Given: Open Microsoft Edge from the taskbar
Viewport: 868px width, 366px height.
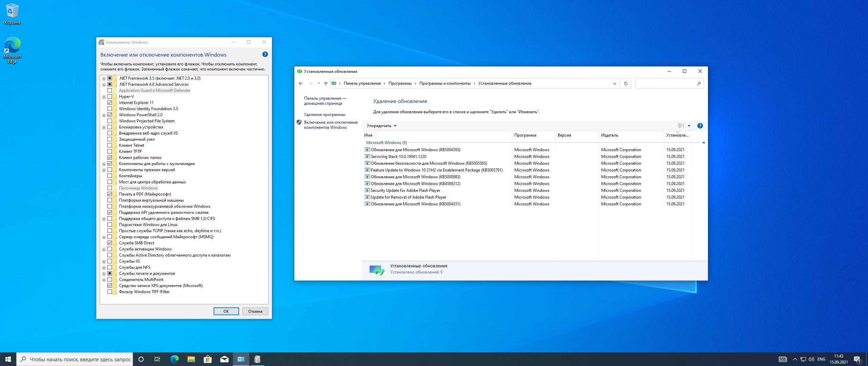Looking at the screenshot, I should coord(174,359).
